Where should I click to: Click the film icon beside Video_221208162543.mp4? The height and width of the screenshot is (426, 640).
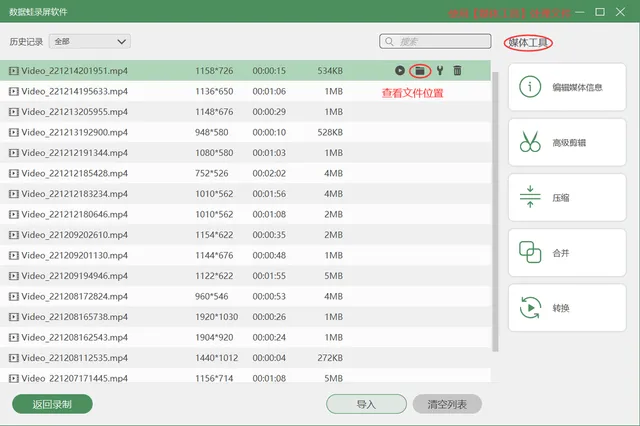[14, 337]
